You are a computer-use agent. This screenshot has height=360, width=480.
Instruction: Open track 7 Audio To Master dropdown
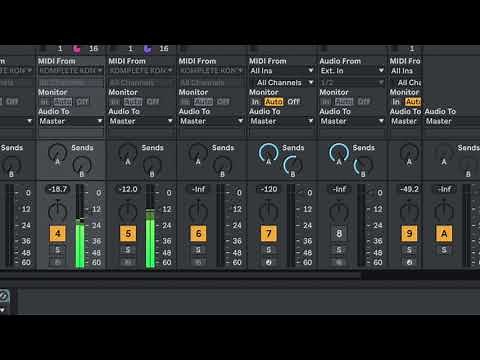282,121
